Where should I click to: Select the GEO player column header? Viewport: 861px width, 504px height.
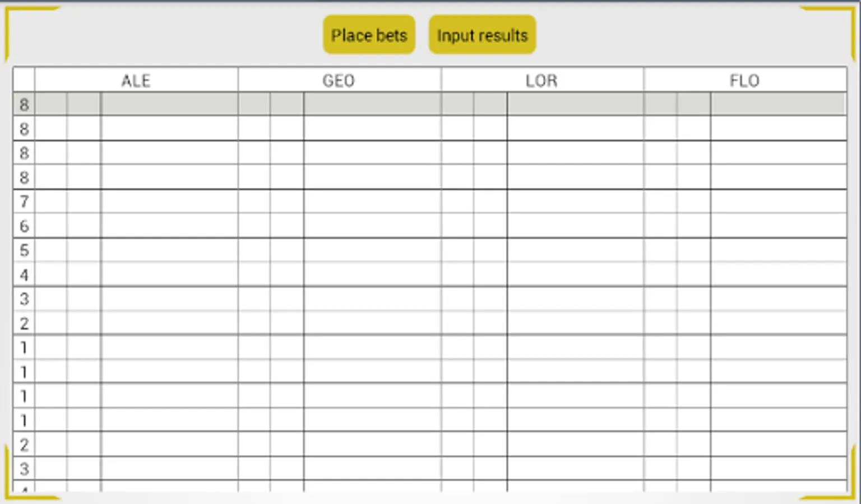click(339, 81)
